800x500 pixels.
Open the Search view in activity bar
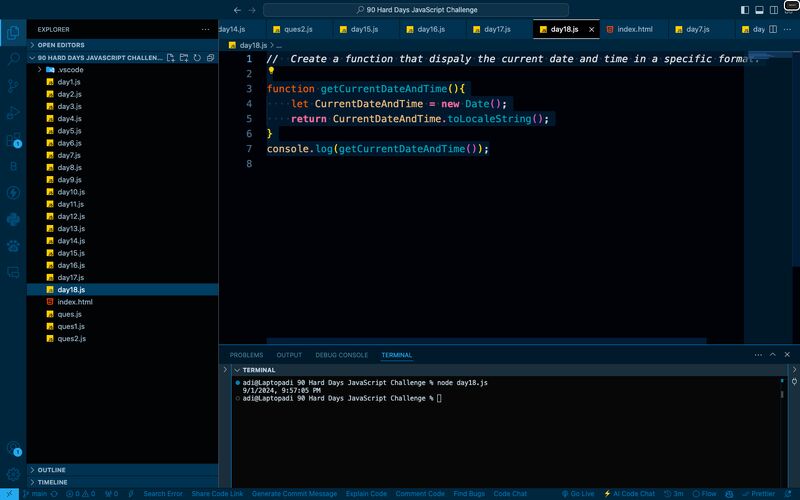click(x=13, y=59)
